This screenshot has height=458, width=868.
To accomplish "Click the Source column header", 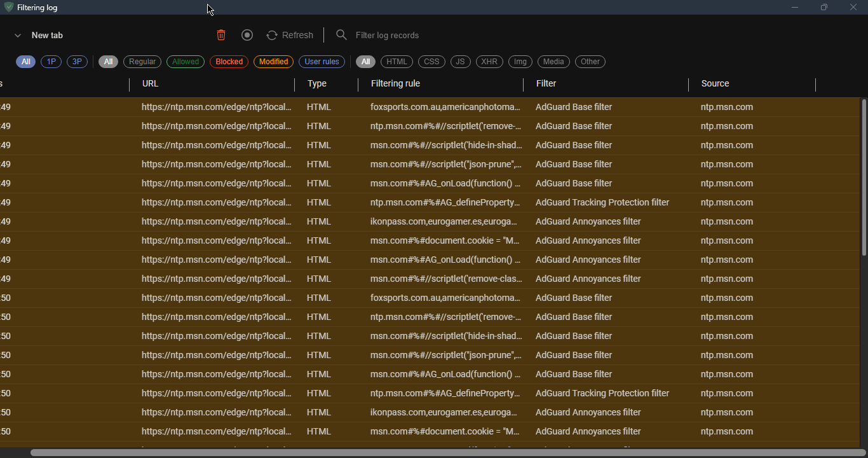I will [715, 83].
